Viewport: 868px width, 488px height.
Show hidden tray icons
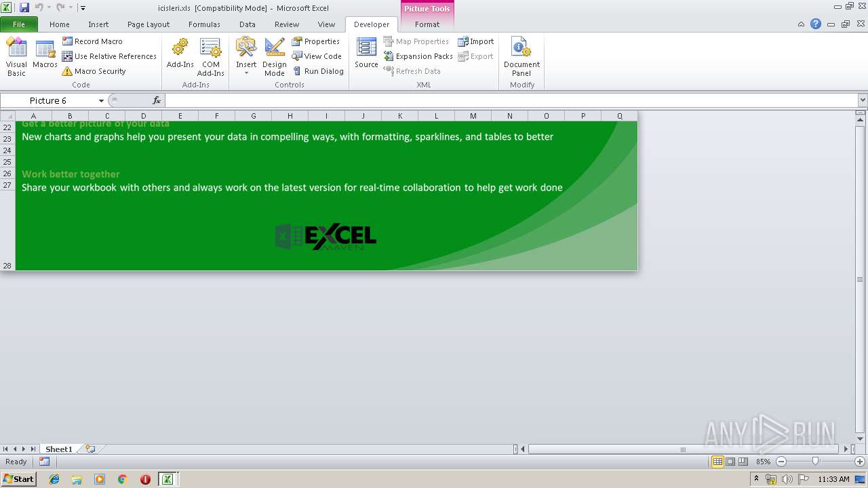coord(756,479)
